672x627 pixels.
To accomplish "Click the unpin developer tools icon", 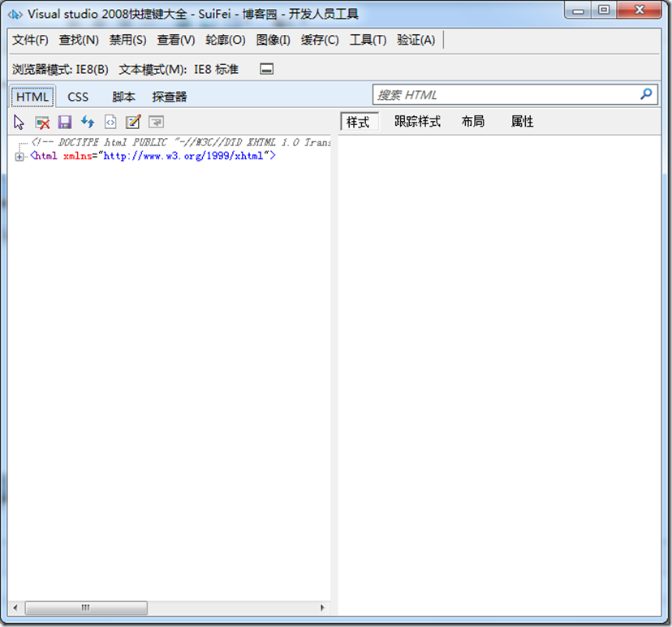I will pos(266,68).
